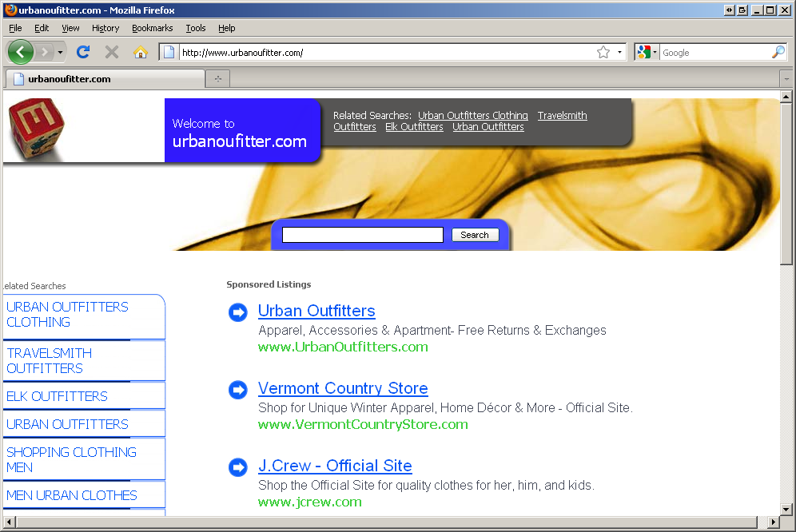Click the magnifier search icon in the toolbar
The image size is (796, 532).
click(778, 52)
